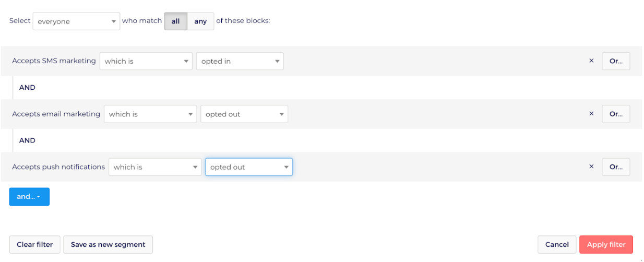Add Or condition to SMS marketing block
The image size is (644, 262).
click(x=616, y=61)
